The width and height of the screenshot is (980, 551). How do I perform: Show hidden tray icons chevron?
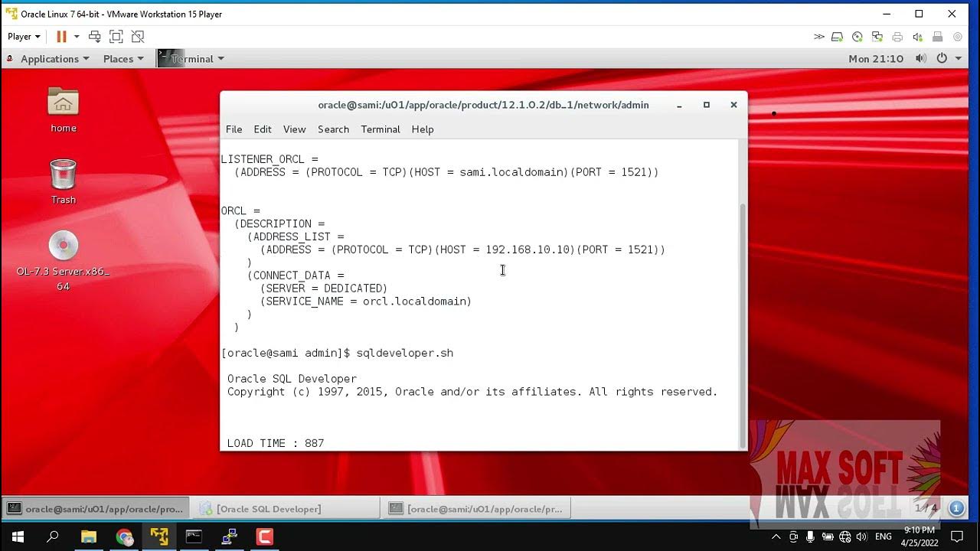tap(776, 537)
